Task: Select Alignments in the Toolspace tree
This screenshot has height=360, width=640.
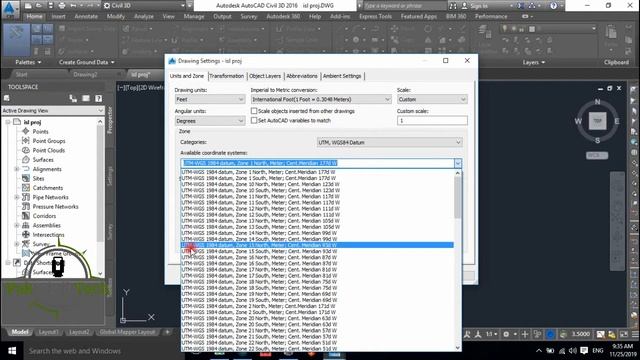Action: (47, 169)
